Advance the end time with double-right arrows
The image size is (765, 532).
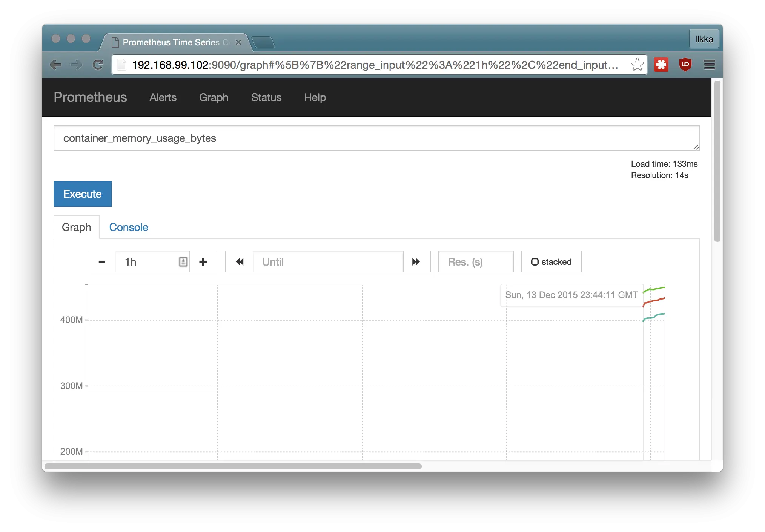[x=416, y=262]
